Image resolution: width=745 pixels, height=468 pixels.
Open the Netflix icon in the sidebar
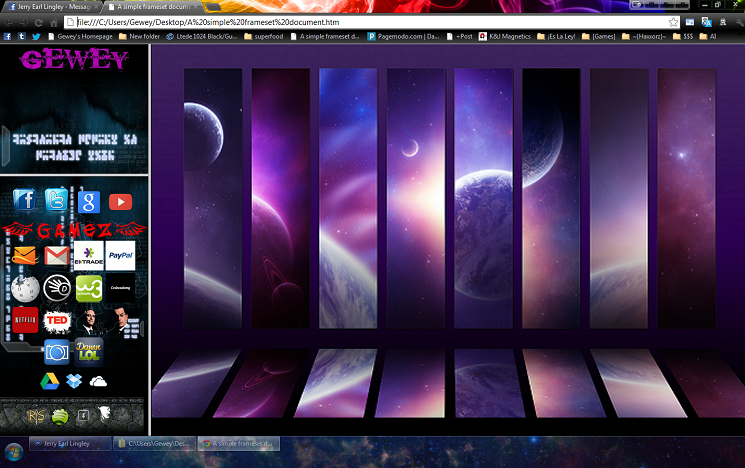(25, 320)
